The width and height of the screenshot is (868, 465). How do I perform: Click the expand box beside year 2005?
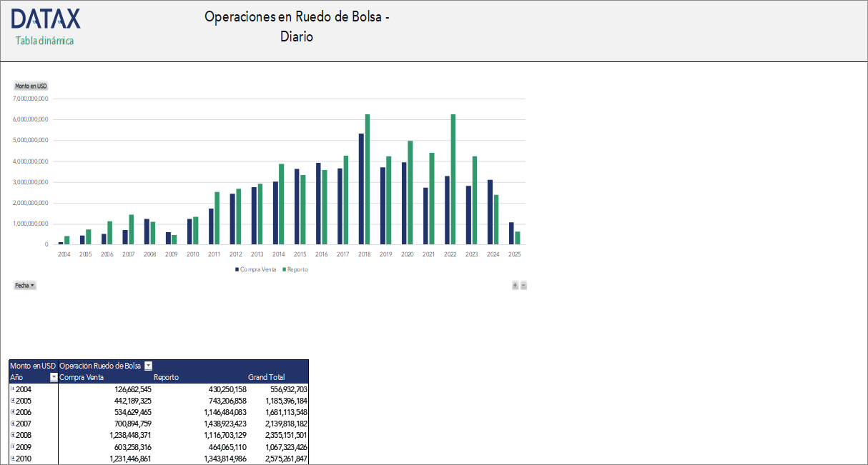click(x=13, y=401)
